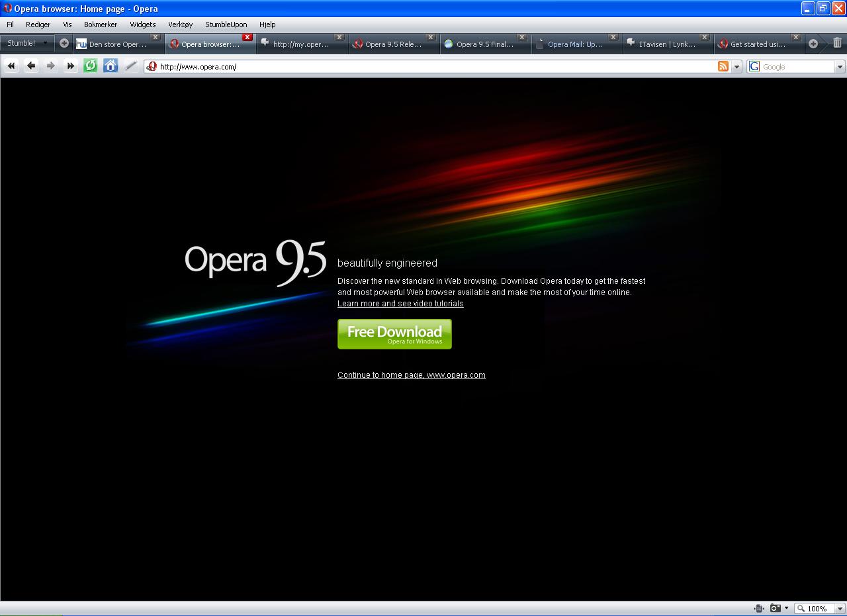The image size is (847, 616).
Task: Open the Bokmerker menu
Action: click(101, 24)
